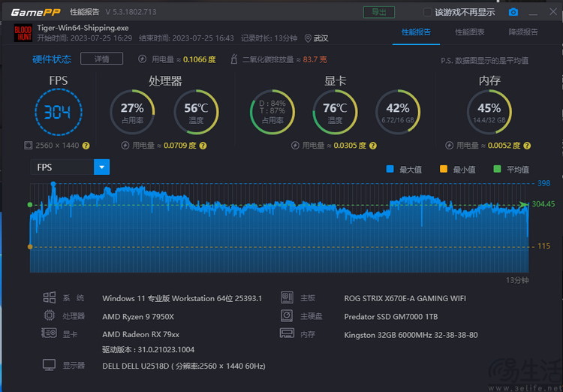Click the memory 45% gauge

pyautogui.click(x=489, y=112)
